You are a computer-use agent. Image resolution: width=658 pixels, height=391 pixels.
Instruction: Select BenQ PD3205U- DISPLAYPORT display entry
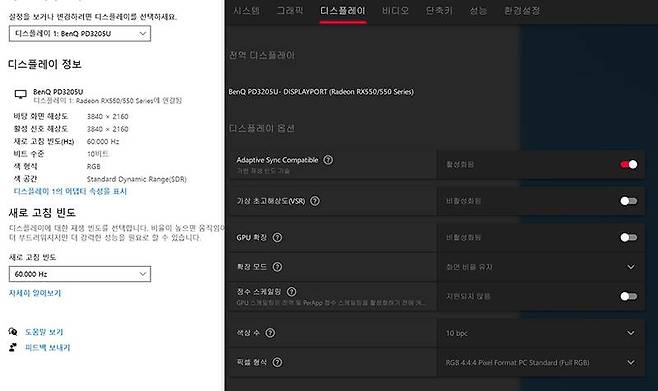(x=321, y=91)
